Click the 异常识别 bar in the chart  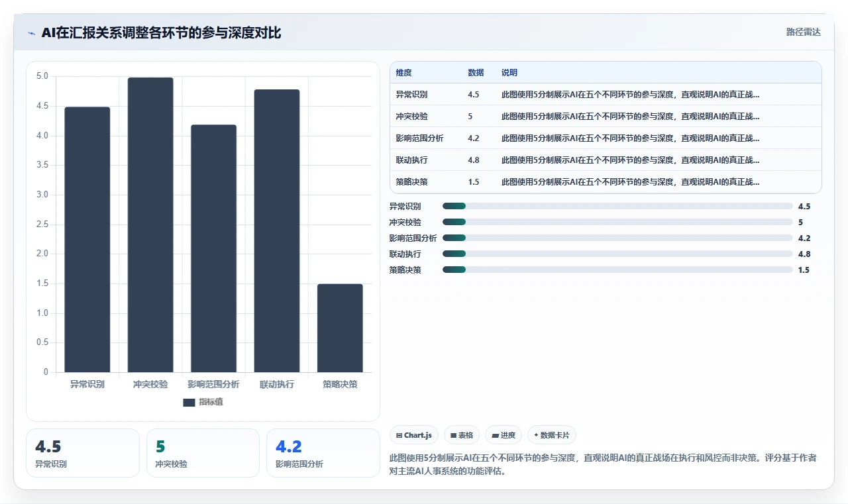coord(87,239)
